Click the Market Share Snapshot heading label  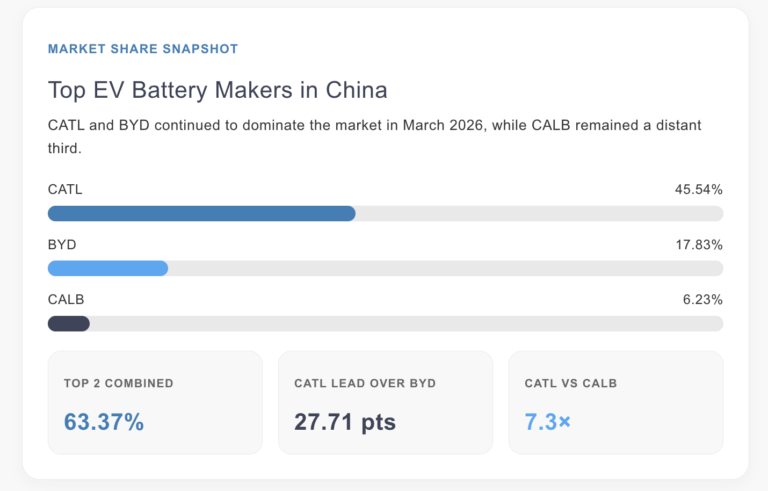pyautogui.click(x=143, y=48)
